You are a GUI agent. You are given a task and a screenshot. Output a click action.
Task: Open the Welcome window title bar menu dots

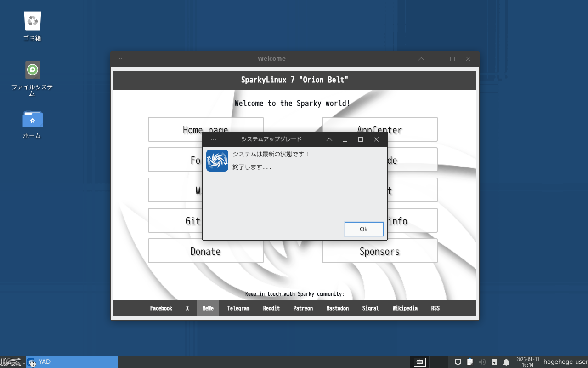[x=122, y=59]
